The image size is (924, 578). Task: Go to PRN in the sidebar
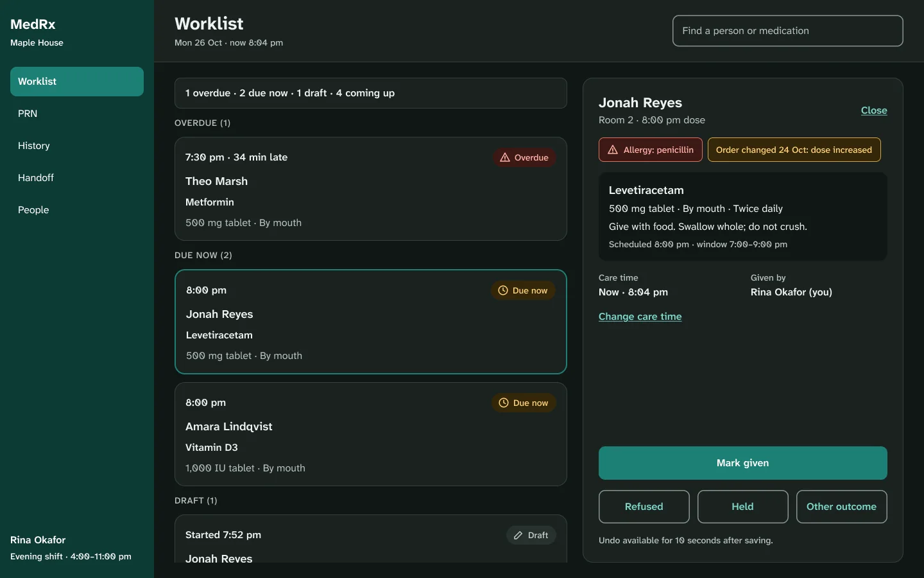coord(77,114)
